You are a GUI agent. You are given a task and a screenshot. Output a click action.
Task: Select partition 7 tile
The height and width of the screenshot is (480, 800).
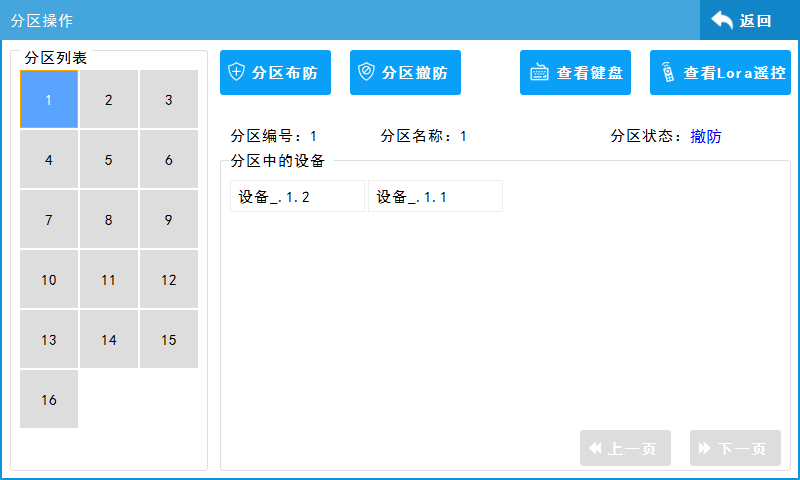pyautogui.click(x=49, y=220)
